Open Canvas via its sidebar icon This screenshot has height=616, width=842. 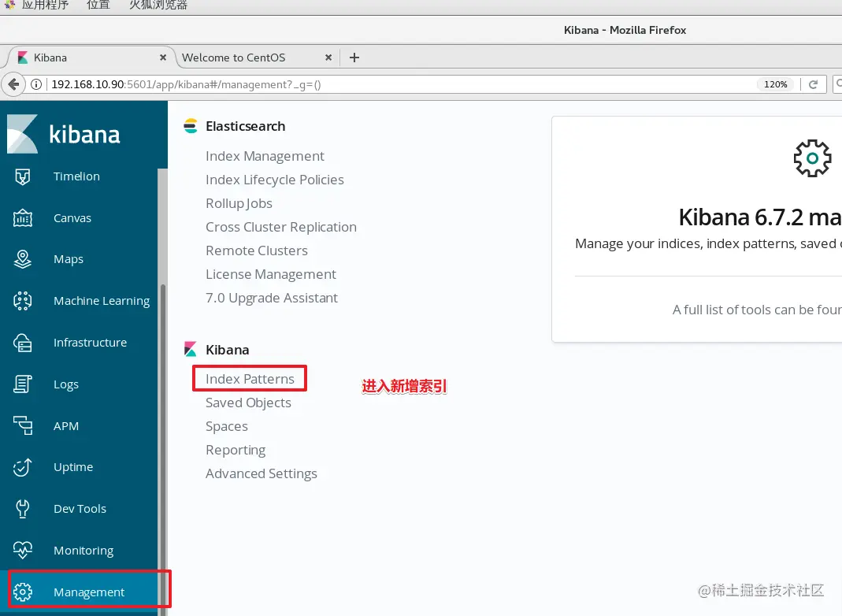(23, 218)
